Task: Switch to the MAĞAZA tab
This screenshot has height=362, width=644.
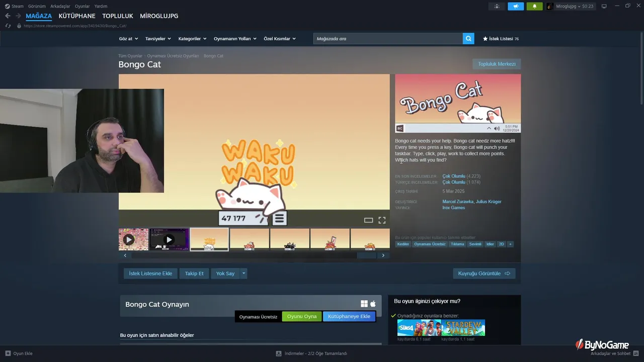Action: [39, 16]
